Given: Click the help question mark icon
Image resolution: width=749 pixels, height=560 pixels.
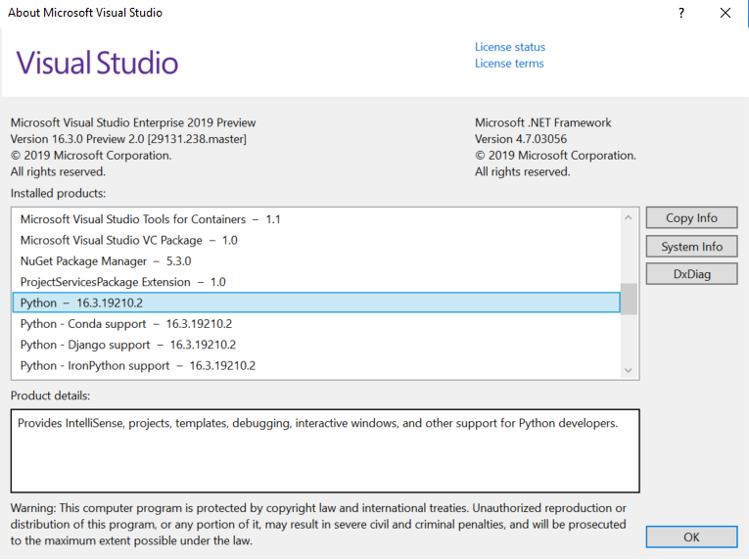Looking at the screenshot, I should pos(681,13).
